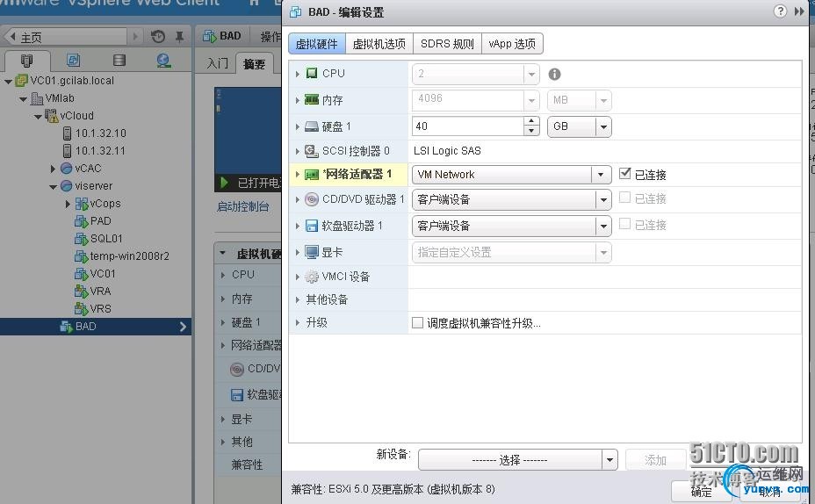Select VMs and Templates inventory icon tab
The image size is (815, 504).
(73, 61)
